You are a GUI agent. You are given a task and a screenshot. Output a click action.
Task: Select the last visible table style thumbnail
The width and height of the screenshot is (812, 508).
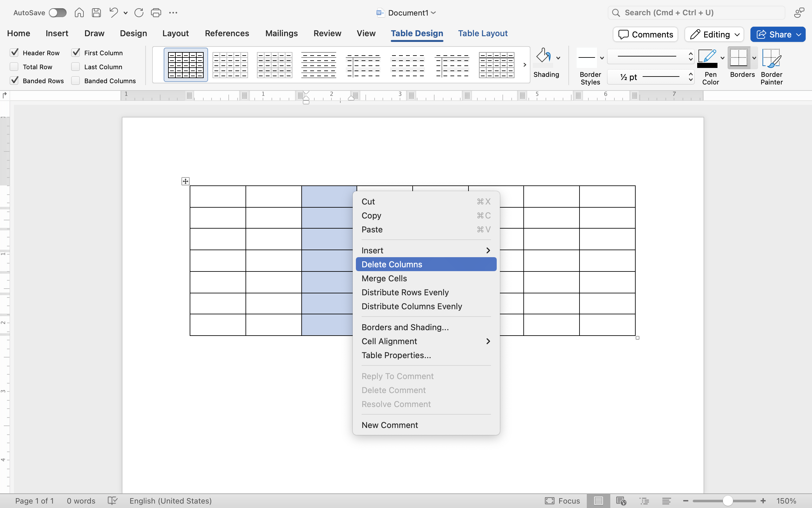point(497,65)
